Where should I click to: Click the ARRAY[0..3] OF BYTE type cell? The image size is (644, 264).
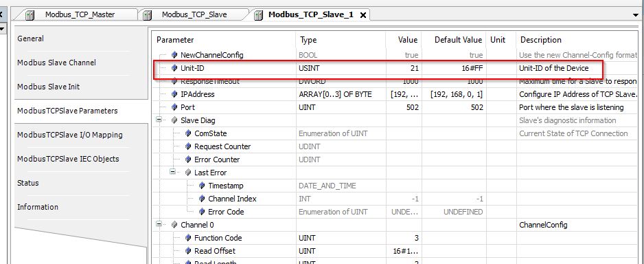(341, 94)
